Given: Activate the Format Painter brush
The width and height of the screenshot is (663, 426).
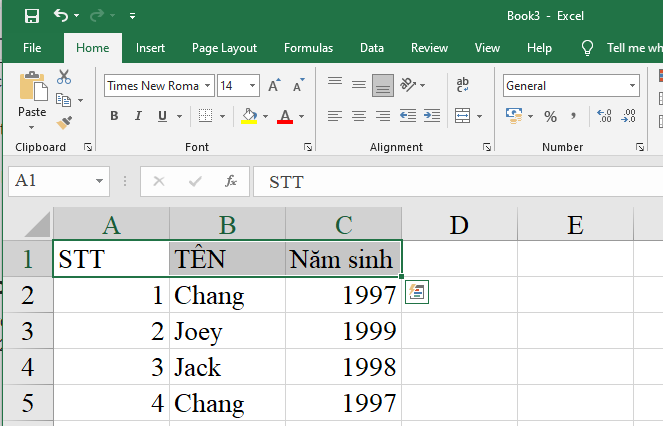Looking at the screenshot, I should (64, 123).
